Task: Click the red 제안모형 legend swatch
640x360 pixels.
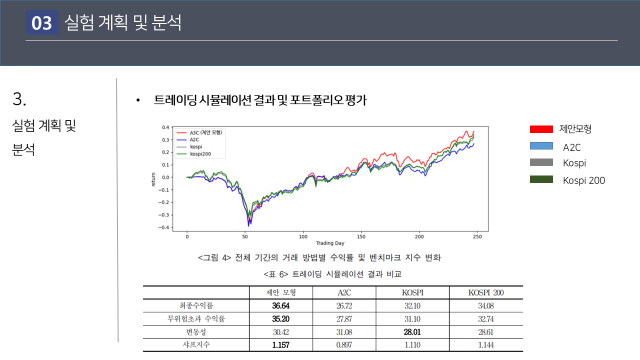Action: pos(541,129)
